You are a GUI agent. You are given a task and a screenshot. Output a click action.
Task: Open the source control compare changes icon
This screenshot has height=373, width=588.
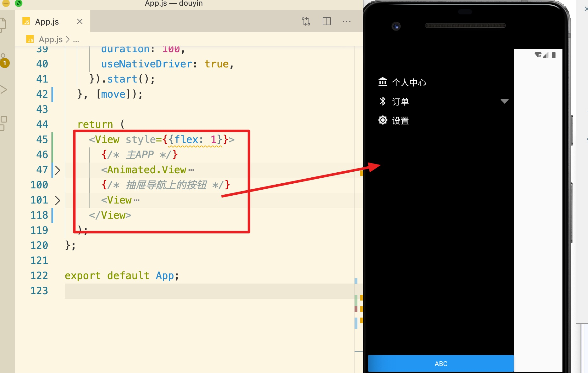coord(306,21)
